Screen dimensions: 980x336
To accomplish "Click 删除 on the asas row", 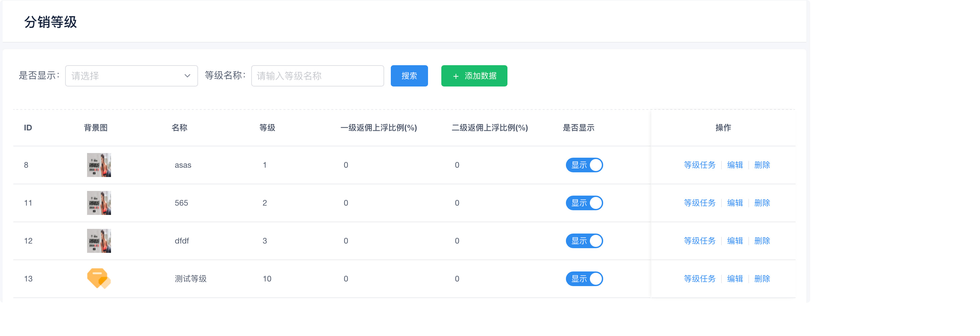I will point(762,165).
